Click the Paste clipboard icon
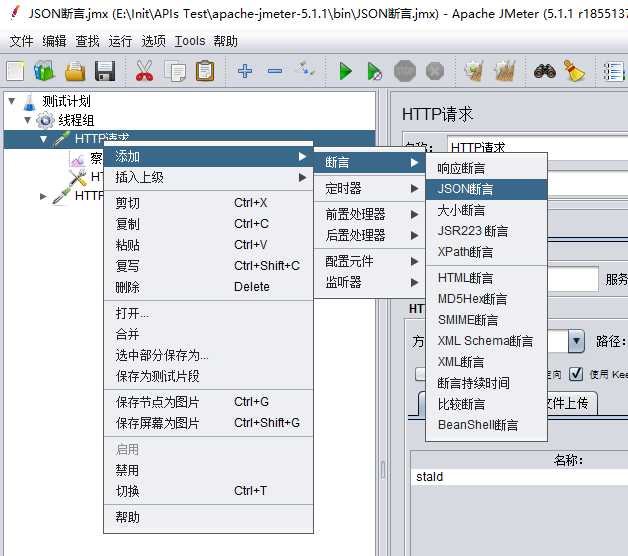Image resolution: width=628 pixels, height=556 pixels. [205, 71]
